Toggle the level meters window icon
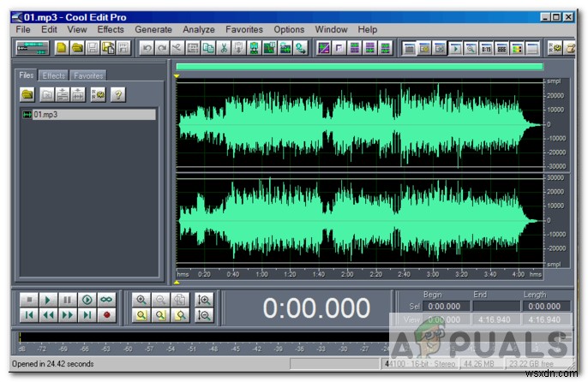Screen dimensions: 588x382 point(517,48)
